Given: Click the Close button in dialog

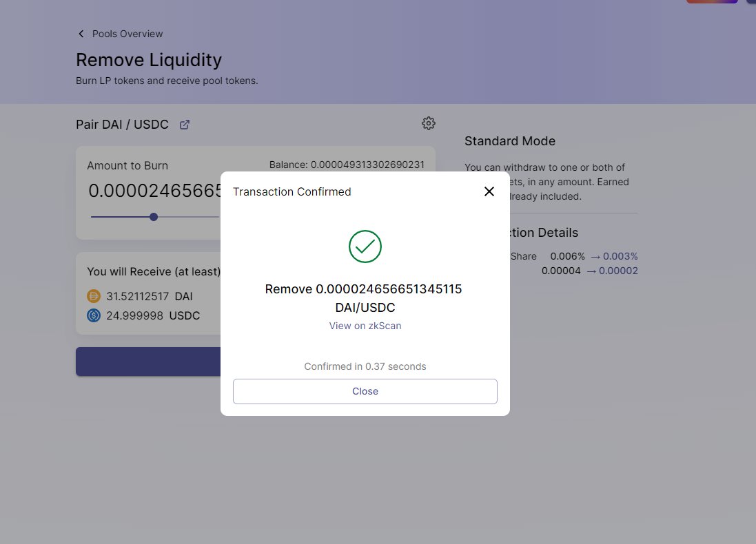Looking at the screenshot, I should (365, 391).
